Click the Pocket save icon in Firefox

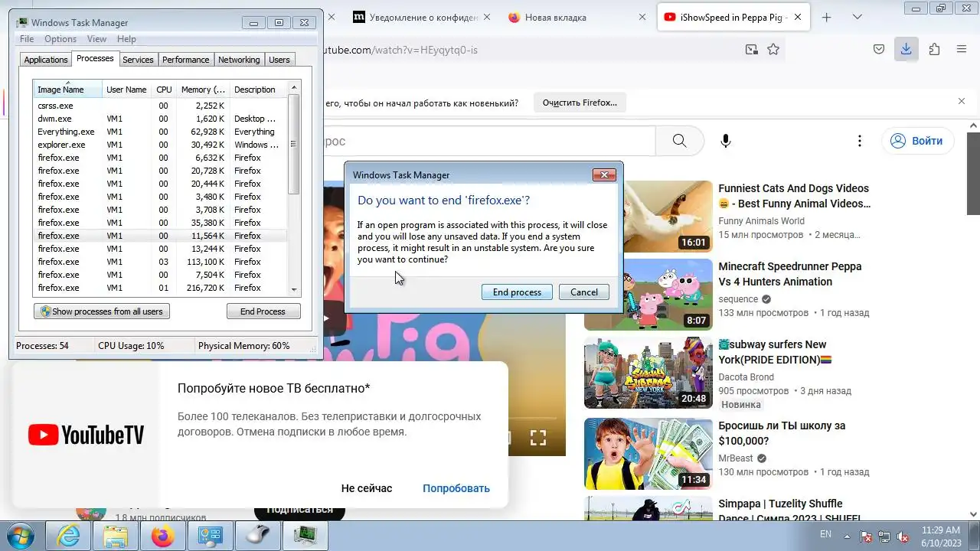pos(879,50)
